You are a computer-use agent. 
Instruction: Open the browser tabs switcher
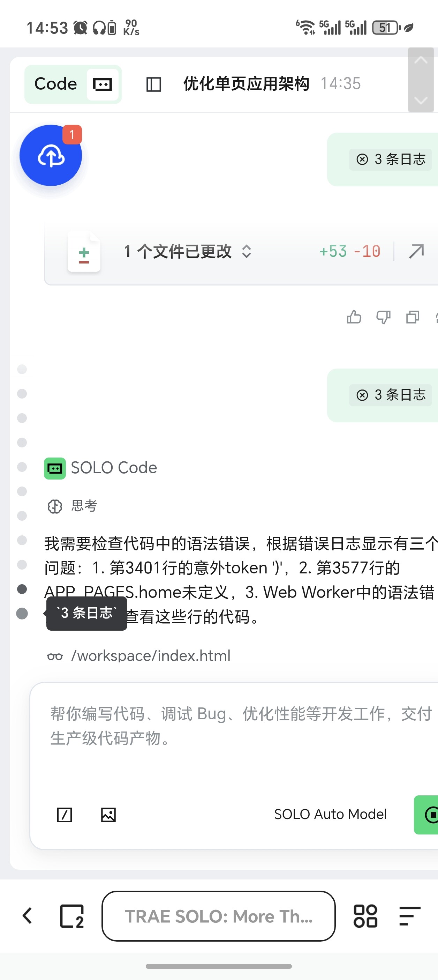pyautogui.click(x=71, y=916)
